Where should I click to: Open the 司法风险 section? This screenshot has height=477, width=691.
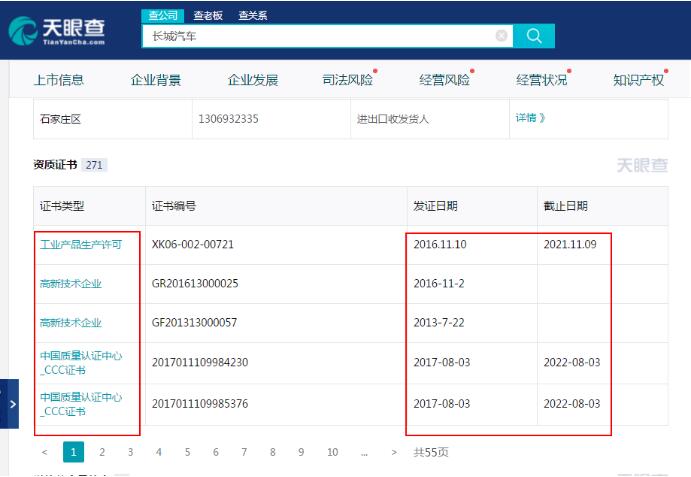(348, 80)
